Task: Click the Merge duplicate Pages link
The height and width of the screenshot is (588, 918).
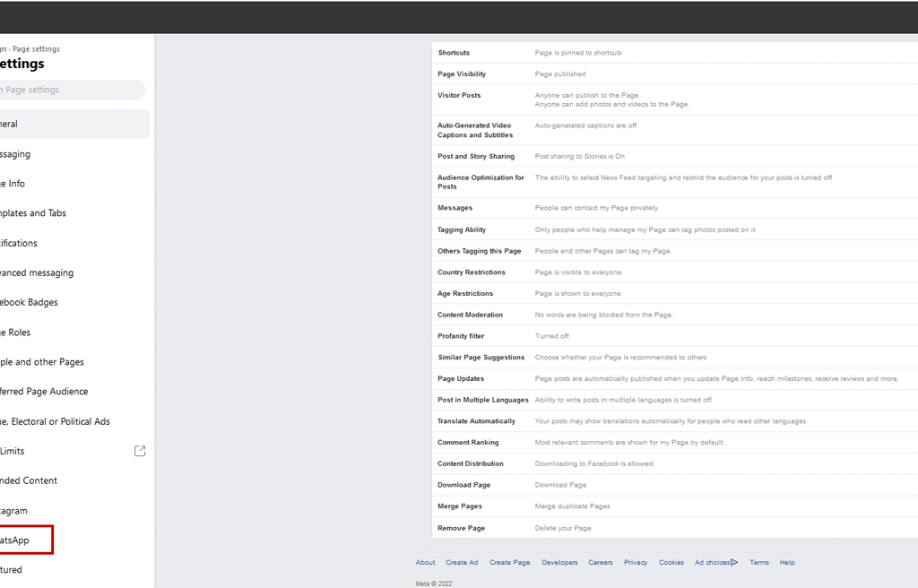Action: (572, 506)
